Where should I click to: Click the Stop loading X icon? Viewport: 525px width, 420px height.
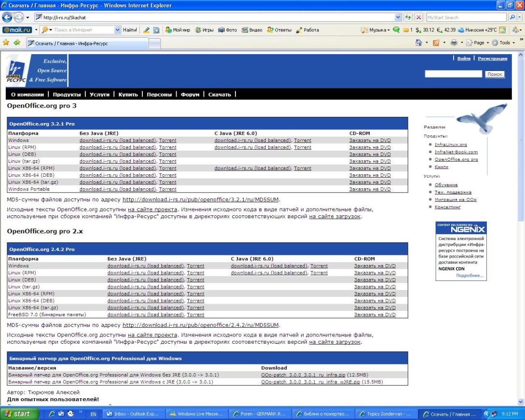pos(418,17)
